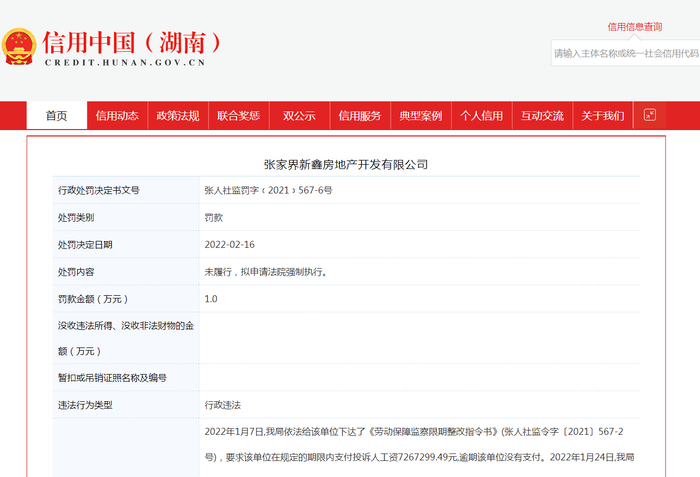Open the 典型案例 menu
The height and width of the screenshot is (477, 700).
coord(421,116)
